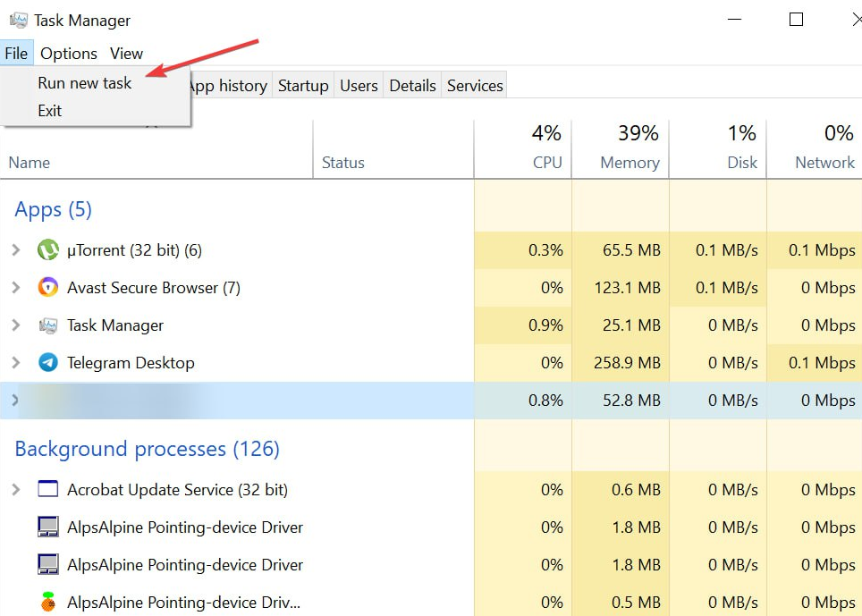Click the 0.8% CPU value
Screen dimensions: 862x616
pyautogui.click(x=545, y=400)
